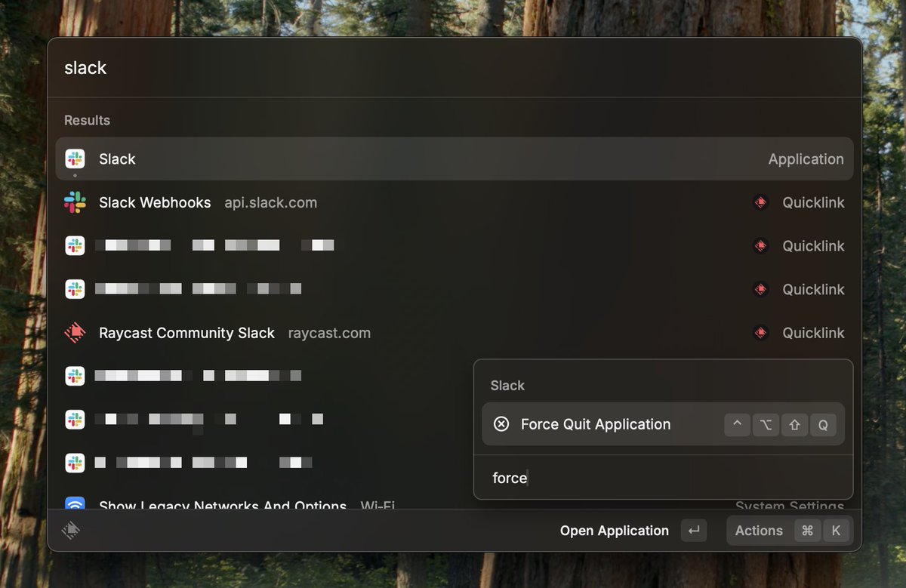Click the Command key cap in the Actions button
906x588 pixels.
tap(807, 531)
